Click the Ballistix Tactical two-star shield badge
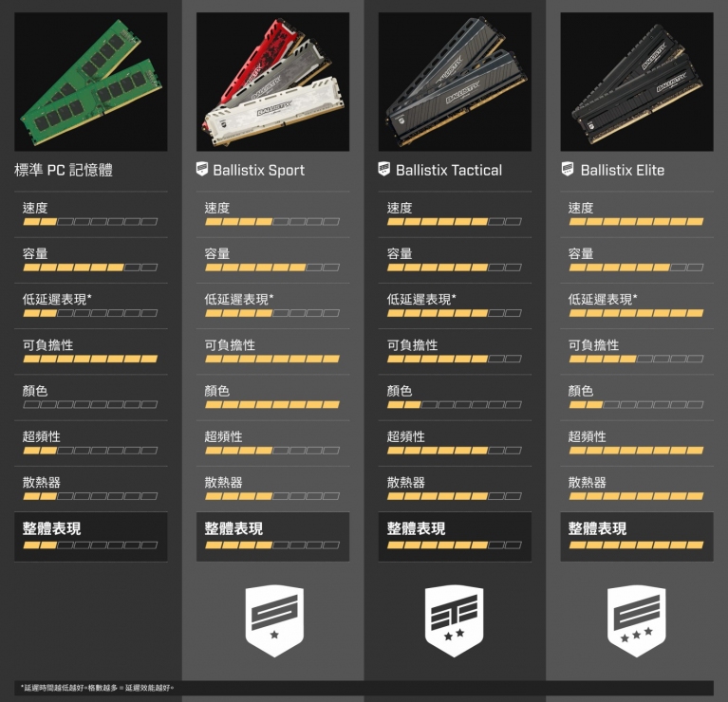728x702 pixels. [x=454, y=620]
